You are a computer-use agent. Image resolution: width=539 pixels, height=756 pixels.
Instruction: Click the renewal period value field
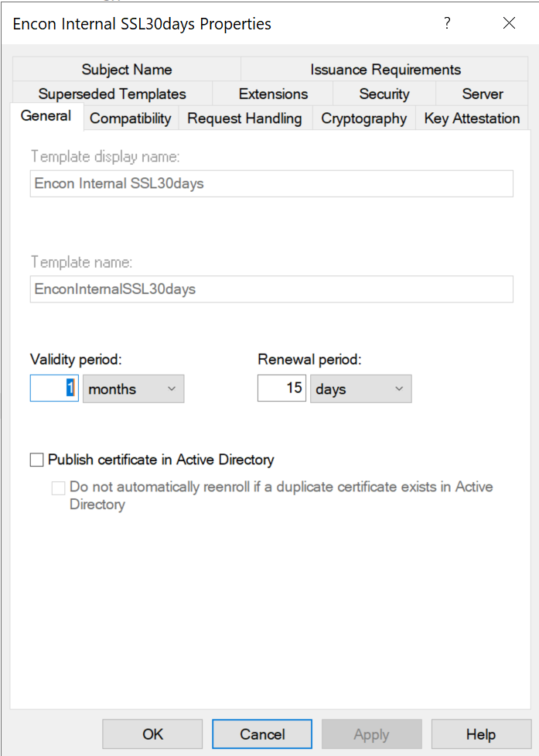click(280, 388)
